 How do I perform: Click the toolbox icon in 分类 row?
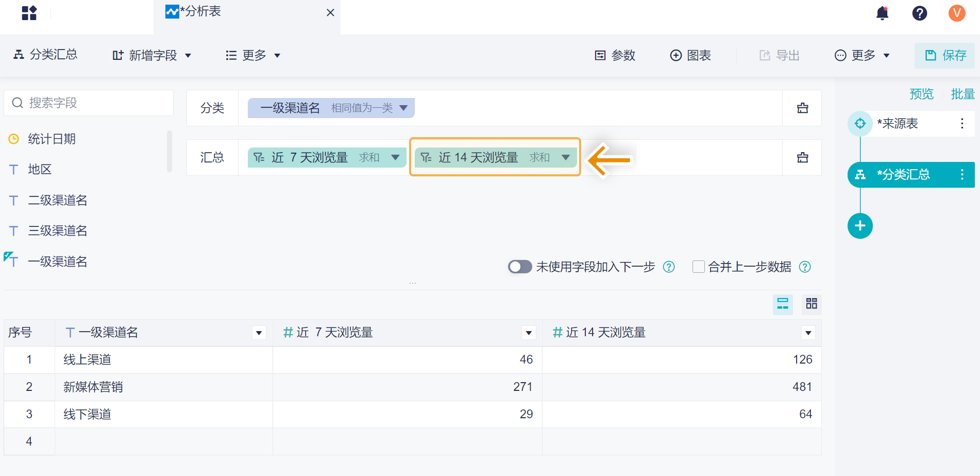click(x=802, y=108)
